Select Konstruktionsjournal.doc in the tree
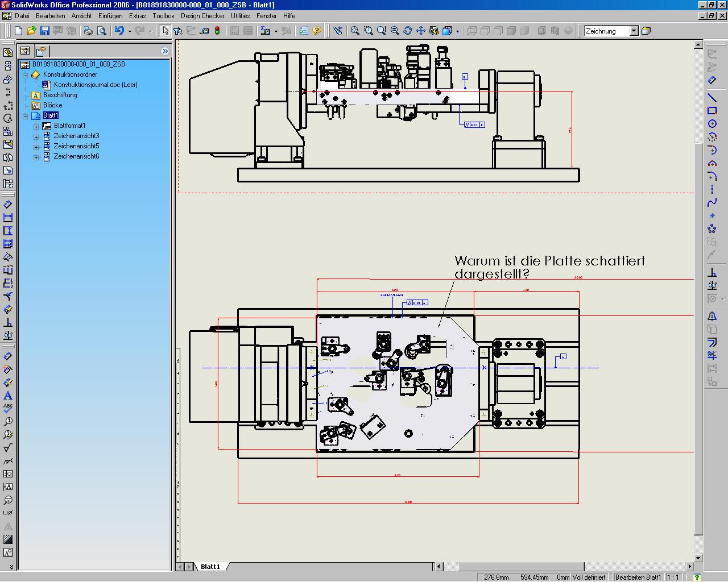Screen dimensions: 728x582 point(95,85)
